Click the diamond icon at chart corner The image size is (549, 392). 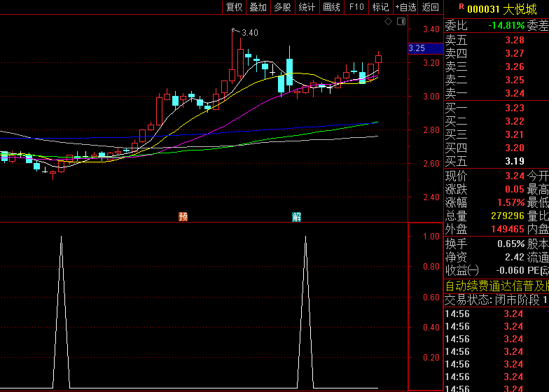click(388, 22)
